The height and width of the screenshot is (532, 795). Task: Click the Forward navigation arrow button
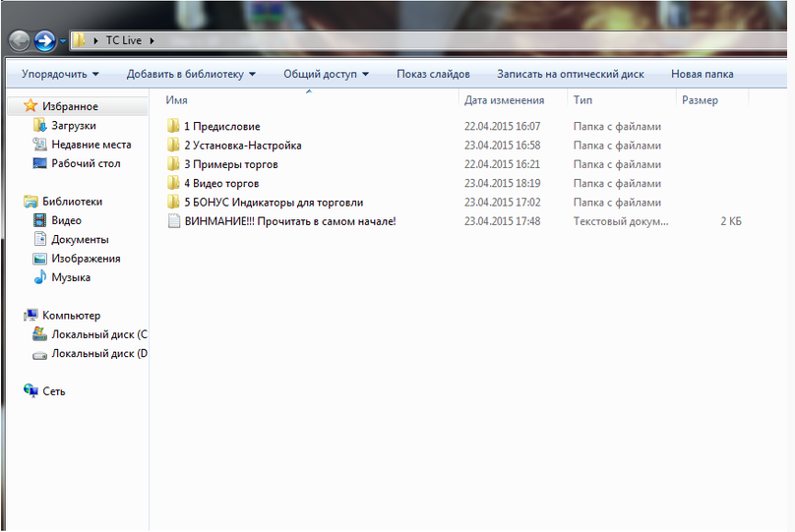click(45, 40)
